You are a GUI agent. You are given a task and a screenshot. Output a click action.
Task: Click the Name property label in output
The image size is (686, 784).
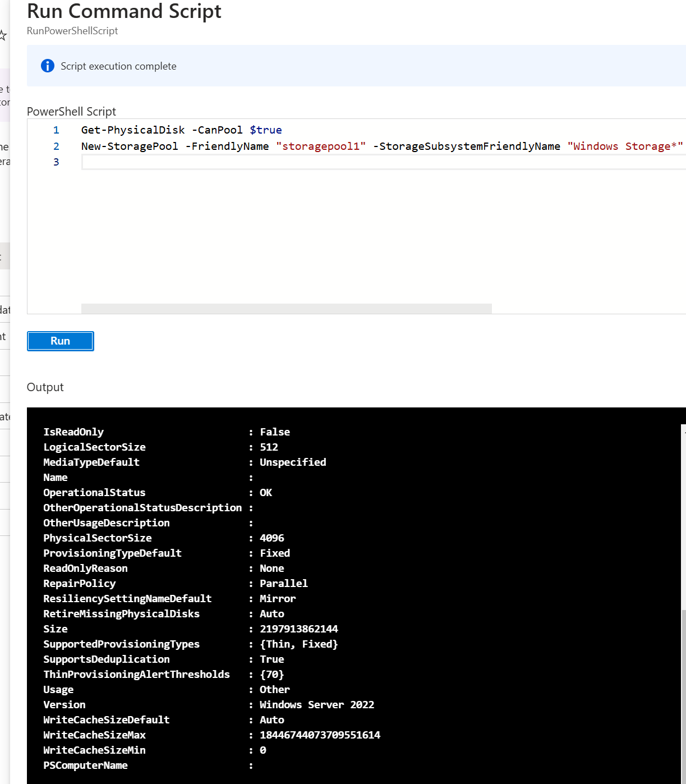pos(56,478)
